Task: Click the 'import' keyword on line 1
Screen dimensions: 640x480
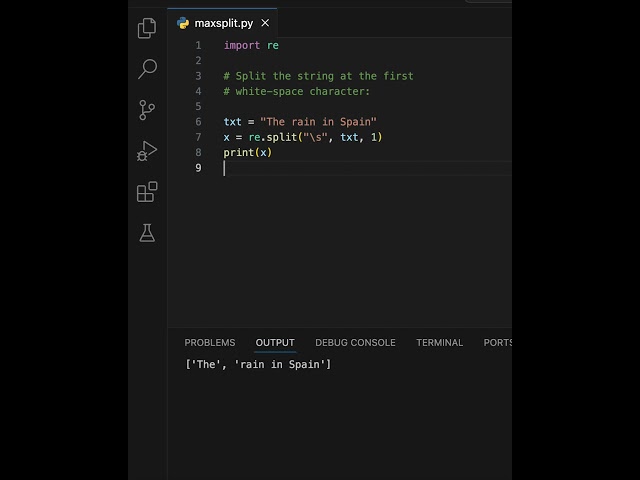Action: pyautogui.click(x=242, y=45)
